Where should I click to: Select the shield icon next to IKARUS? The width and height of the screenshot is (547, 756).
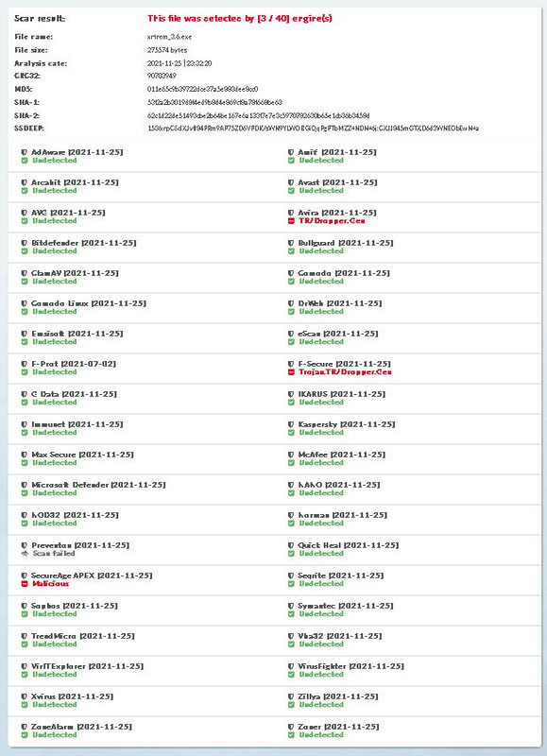point(291,394)
